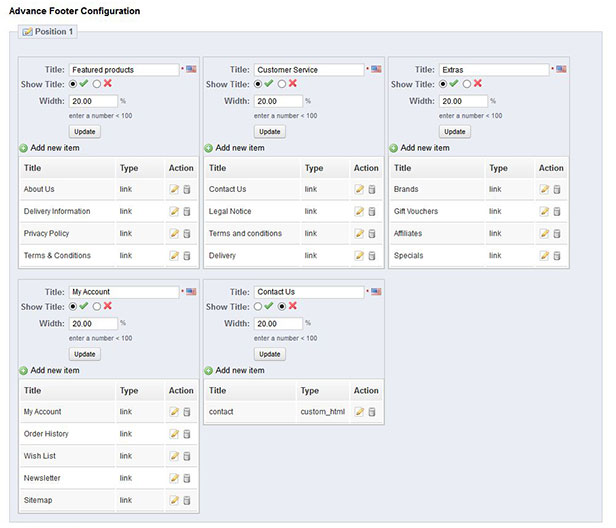Disable Show Title for My Account

click(97, 306)
